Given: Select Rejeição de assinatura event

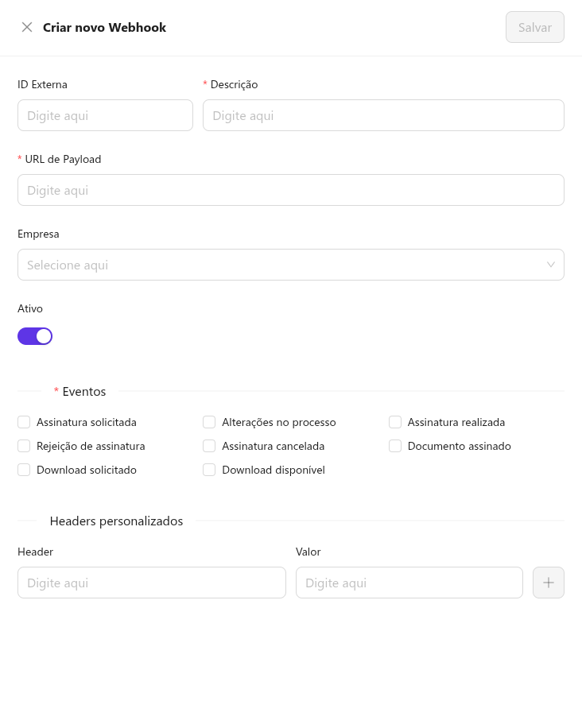Looking at the screenshot, I should [x=24, y=446].
